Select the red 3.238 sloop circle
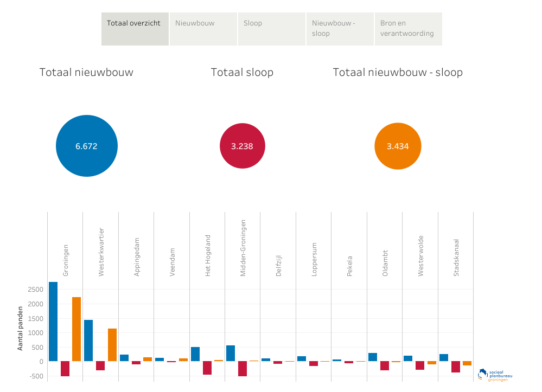This screenshot has width=542, height=392. click(242, 146)
